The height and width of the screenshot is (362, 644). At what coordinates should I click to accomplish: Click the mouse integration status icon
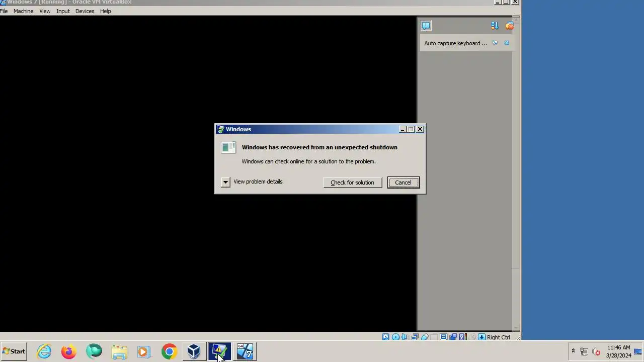click(472, 337)
